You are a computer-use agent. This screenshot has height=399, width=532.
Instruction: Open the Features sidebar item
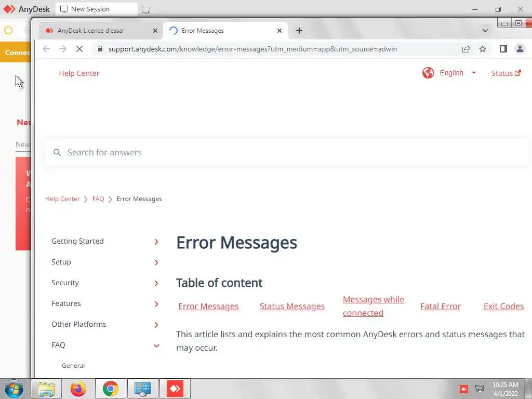pos(66,303)
